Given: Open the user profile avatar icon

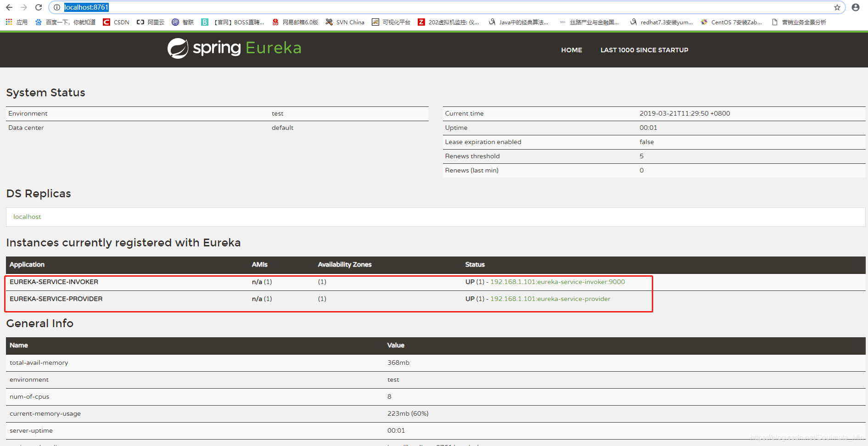Looking at the screenshot, I should tap(856, 7).
